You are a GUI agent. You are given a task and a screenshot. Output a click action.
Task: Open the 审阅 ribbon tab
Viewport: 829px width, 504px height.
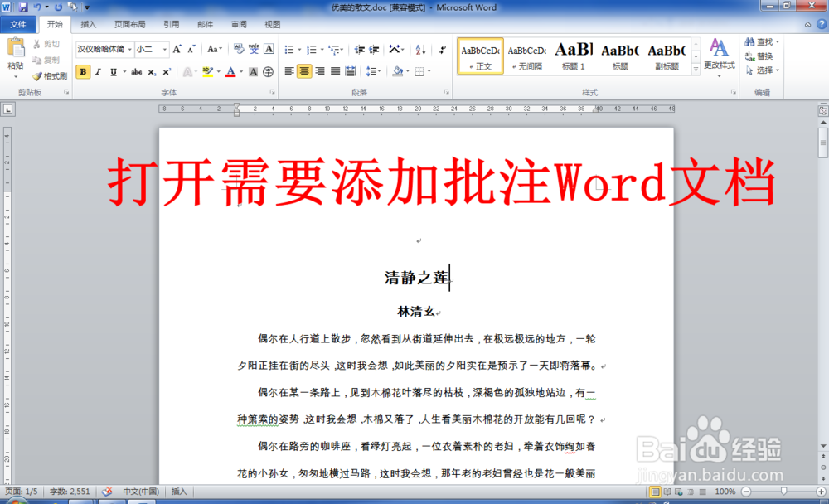coord(239,24)
